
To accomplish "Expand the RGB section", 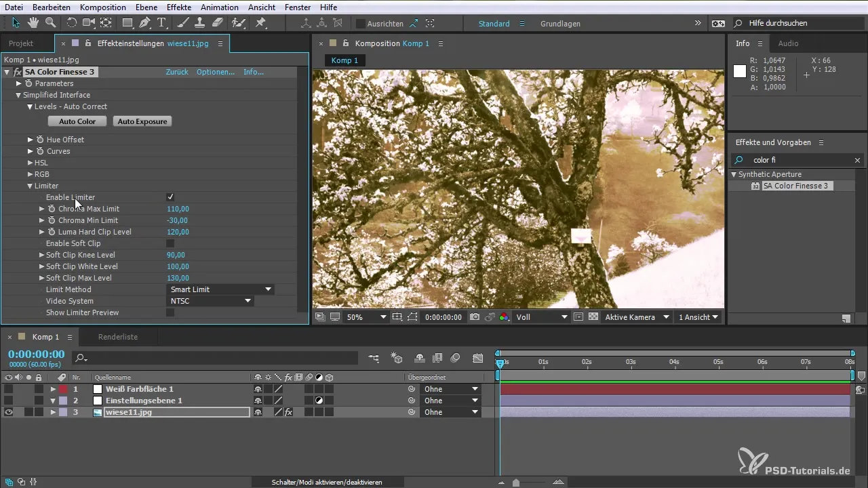I will [31, 174].
